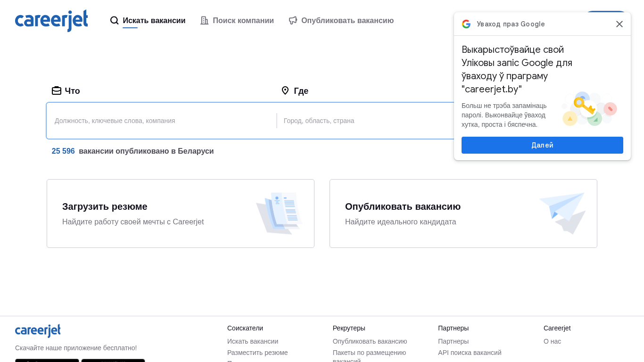Close the Google sign-in popup
Viewport: 644px width, 362px height.
[x=619, y=24]
